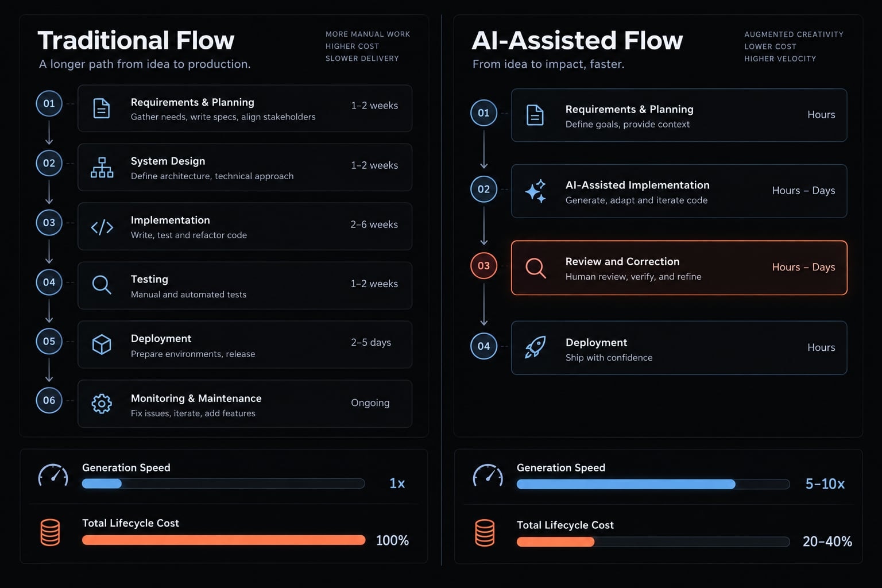Click the 'AUGMENTED CREATIVITY' label
Viewport: 882px width, 588px height.
click(794, 34)
